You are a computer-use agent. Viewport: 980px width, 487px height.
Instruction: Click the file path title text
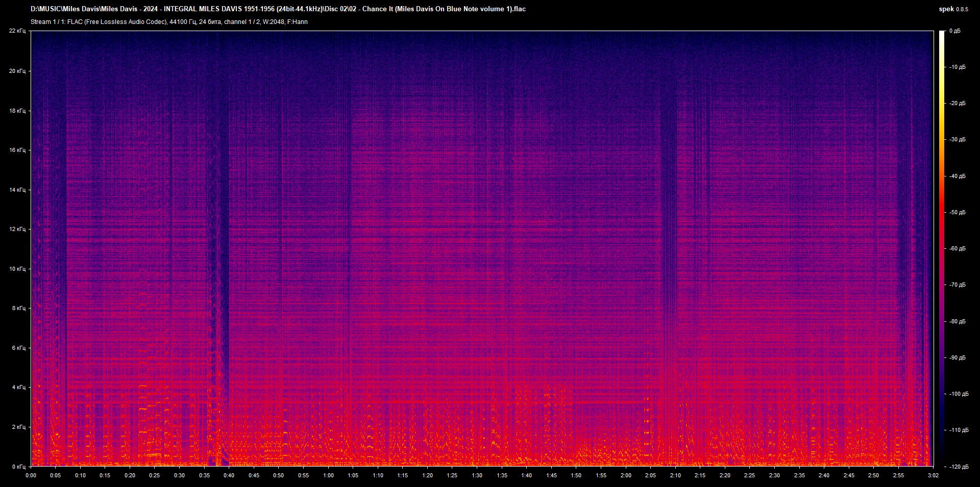pyautogui.click(x=278, y=9)
